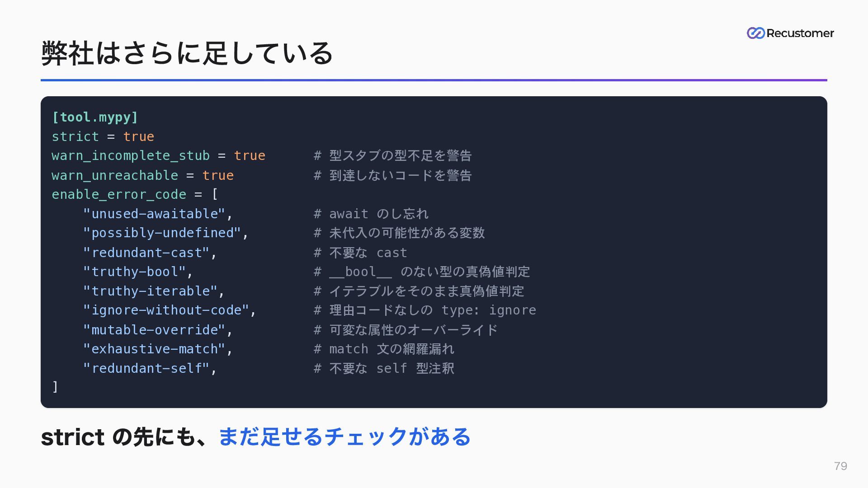Viewport: 868px width, 488px height.
Task: Click the "possibly-undefined" code entry
Action: point(166,233)
